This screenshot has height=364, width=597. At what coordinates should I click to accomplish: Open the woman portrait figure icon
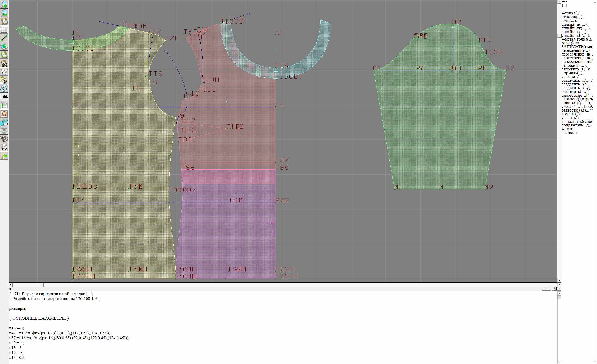[4, 114]
